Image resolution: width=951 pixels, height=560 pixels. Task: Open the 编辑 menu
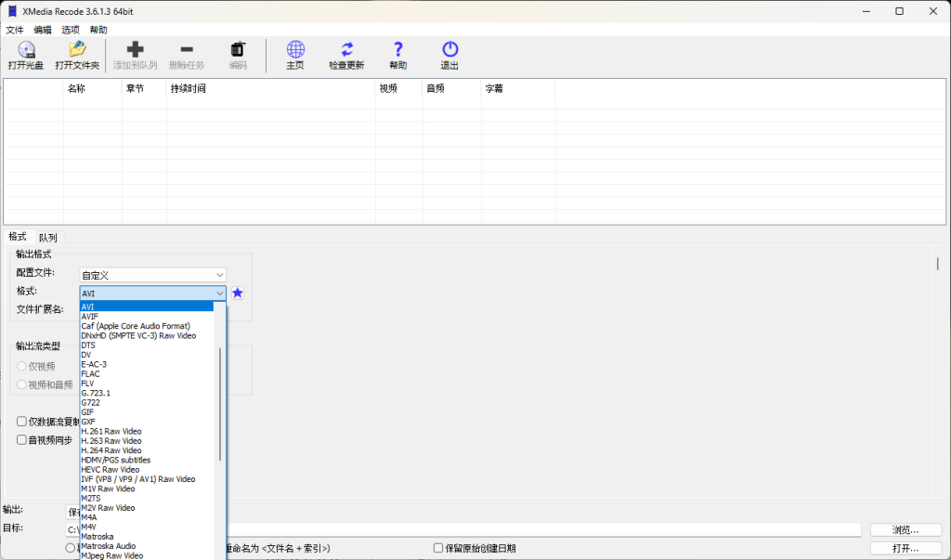point(43,30)
